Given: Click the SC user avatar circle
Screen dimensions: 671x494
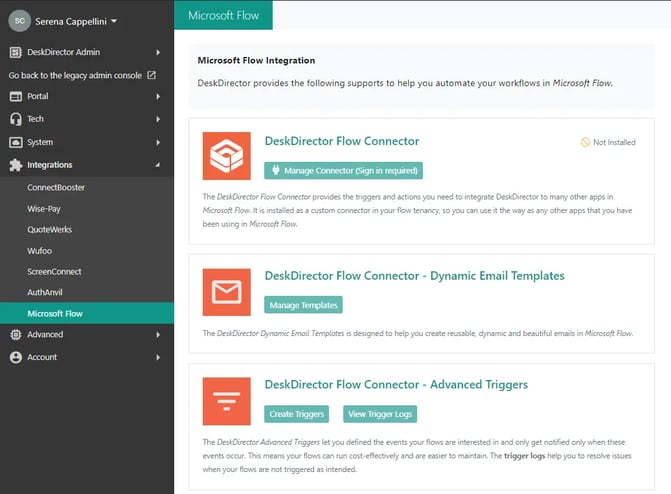Looking at the screenshot, I should (x=20, y=21).
